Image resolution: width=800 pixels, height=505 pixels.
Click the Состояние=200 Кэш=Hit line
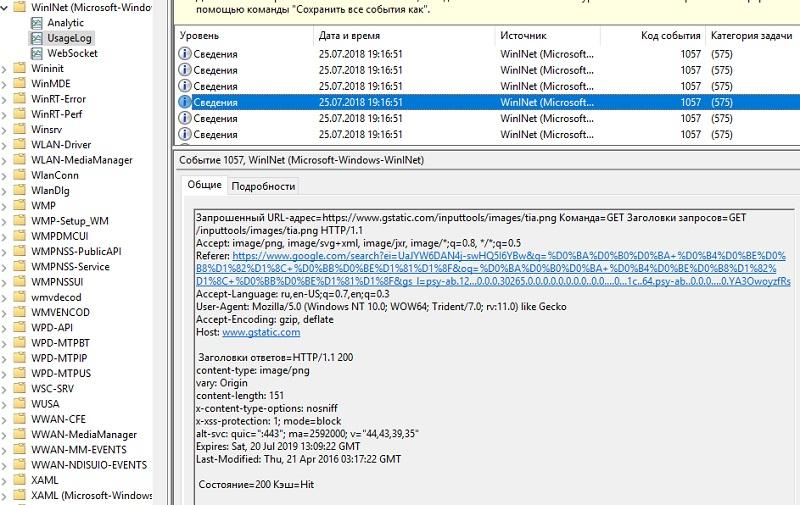click(256, 484)
